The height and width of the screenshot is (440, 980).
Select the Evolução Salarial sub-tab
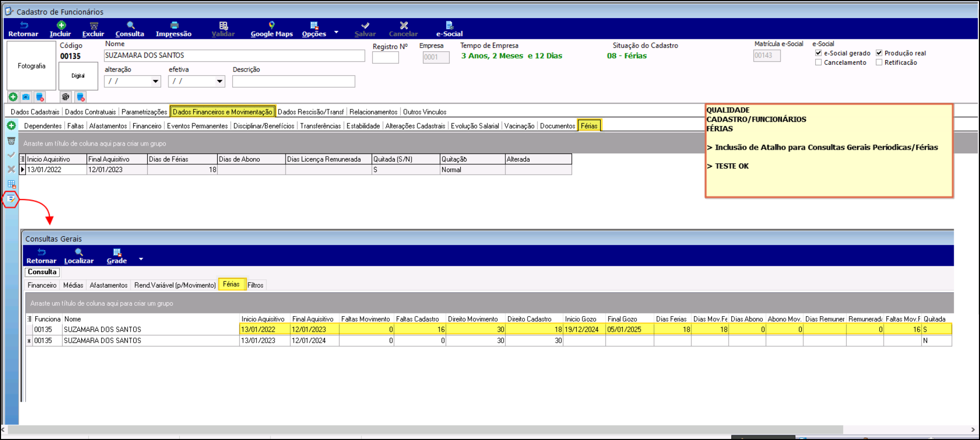[x=475, y=126]
